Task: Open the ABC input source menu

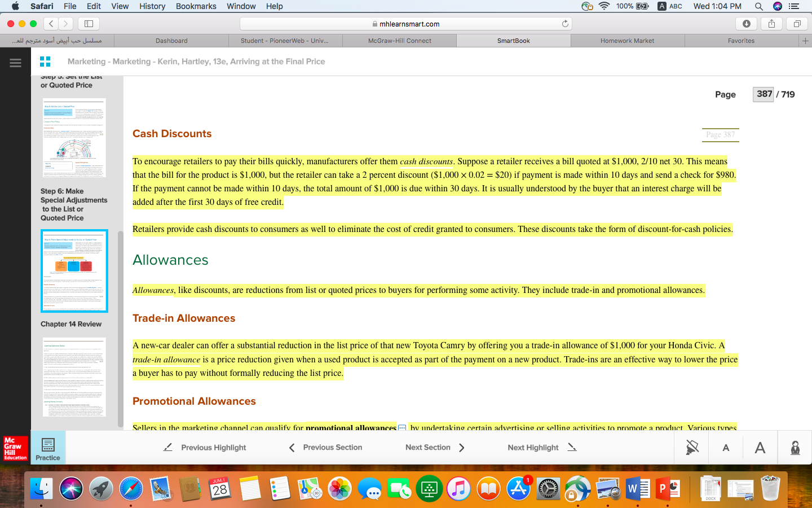Action: coord(670,6)
